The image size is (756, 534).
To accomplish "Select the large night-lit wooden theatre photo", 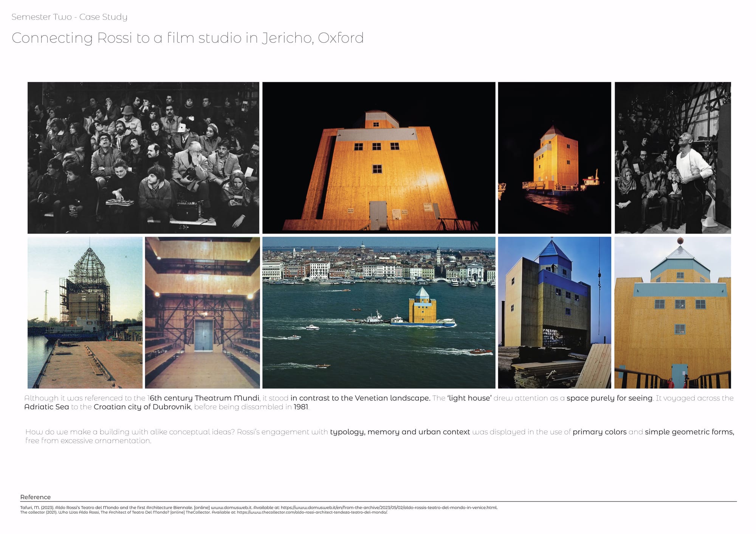I will pyautogui.click(x=378, y=158).
